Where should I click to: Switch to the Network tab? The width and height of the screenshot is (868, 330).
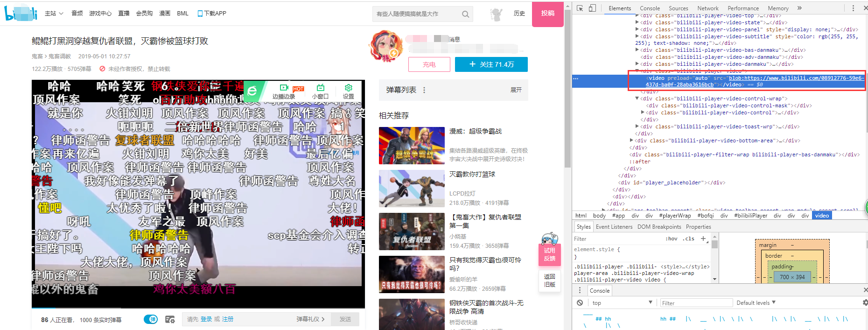[x=707, y=8]
